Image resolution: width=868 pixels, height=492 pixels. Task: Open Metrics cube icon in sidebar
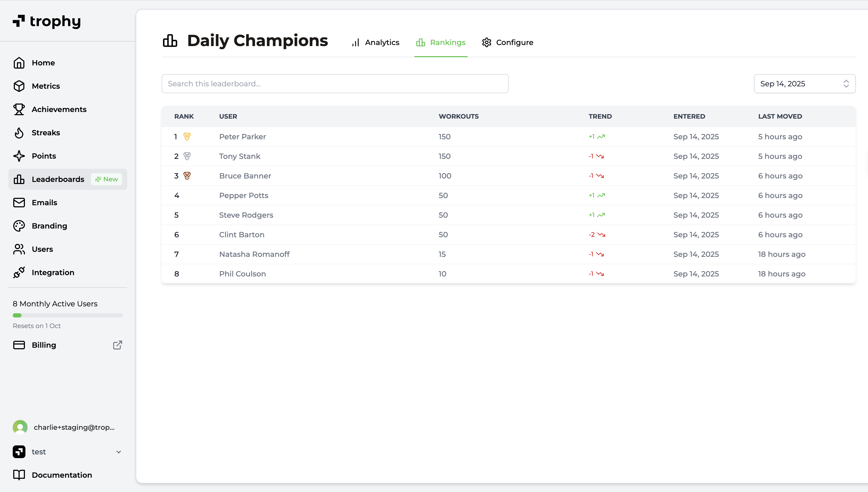click(x=19, y=86)
